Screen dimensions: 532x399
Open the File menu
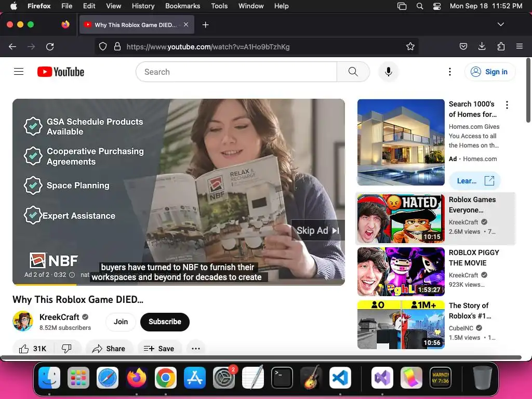click(67, 6)
